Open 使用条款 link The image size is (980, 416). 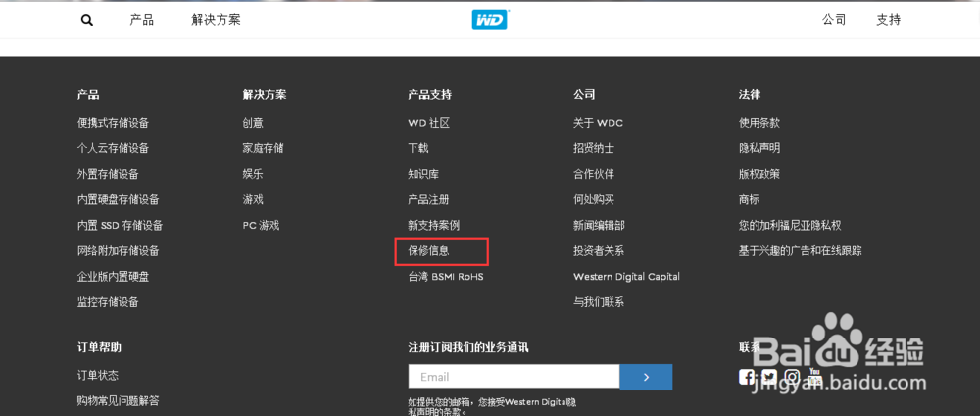coord(759,123)
